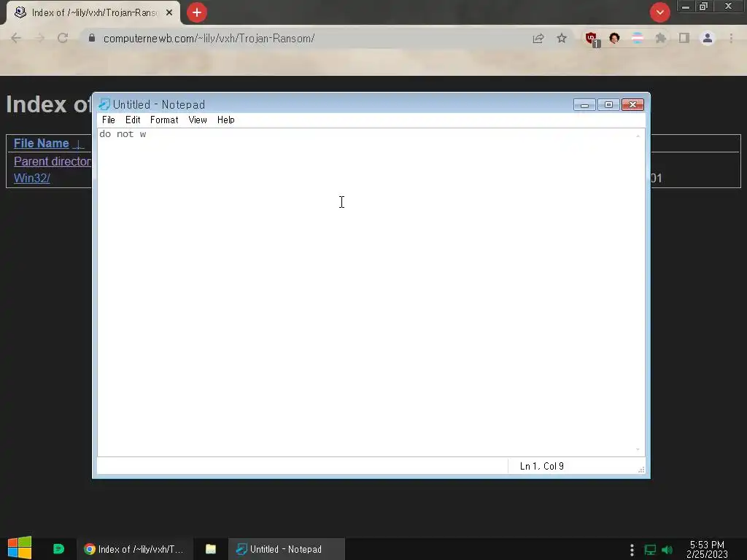Click the network tray icon

pos(650,550)
